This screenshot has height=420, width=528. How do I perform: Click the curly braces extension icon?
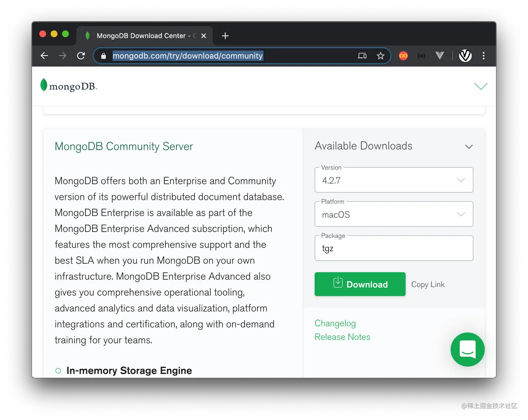click(x=421, y=56)
